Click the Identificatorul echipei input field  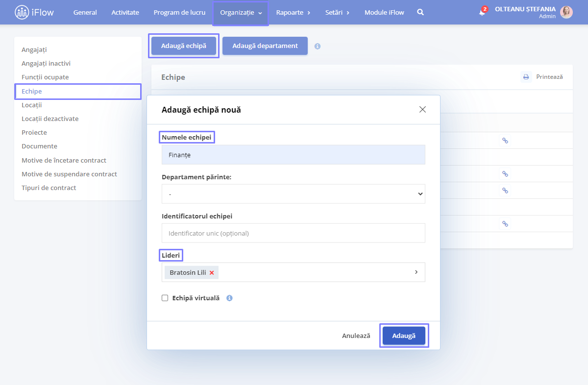pyautogui.click(x=294, y=233)
